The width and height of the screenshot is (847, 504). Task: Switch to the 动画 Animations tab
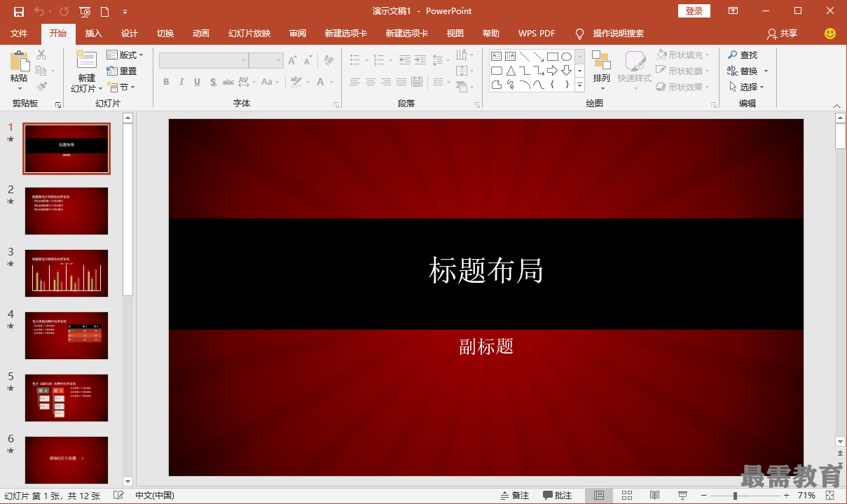pyautogui.click(x=201, y=34)
